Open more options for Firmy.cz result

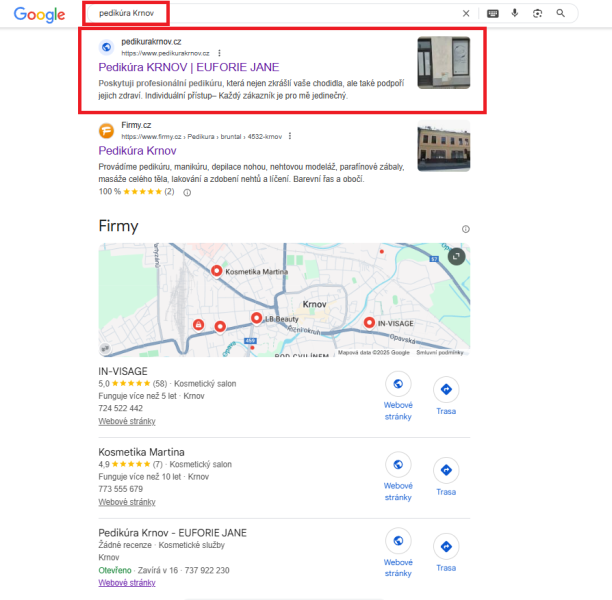coord(290,136)
